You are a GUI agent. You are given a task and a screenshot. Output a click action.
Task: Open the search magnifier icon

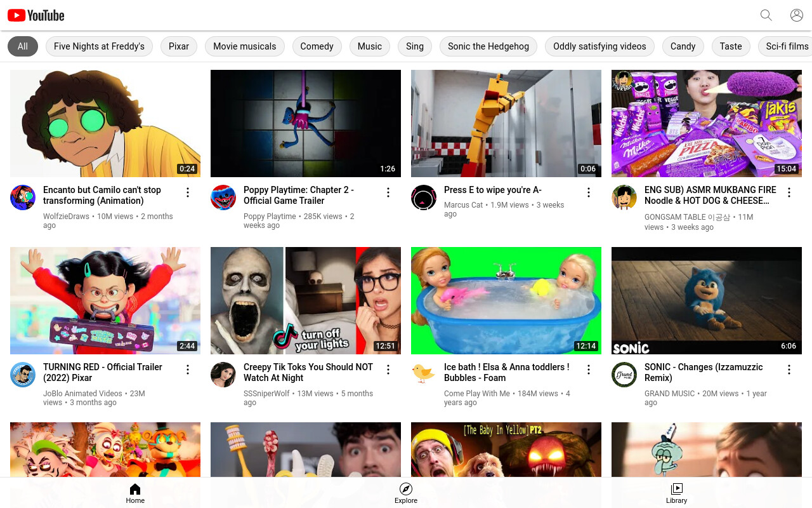(x=766, y=15)
